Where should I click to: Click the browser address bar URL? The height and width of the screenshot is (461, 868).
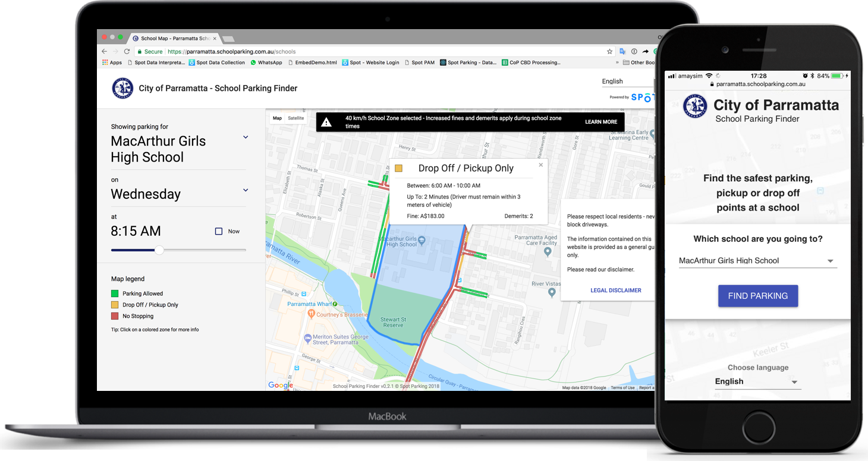point(232,52)
